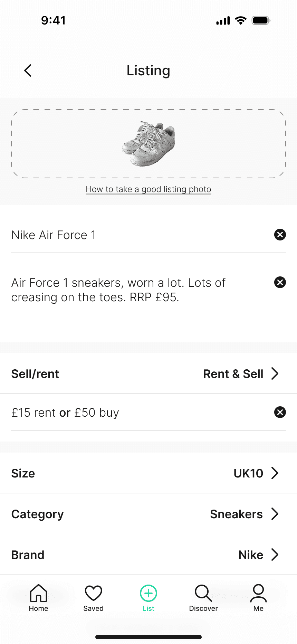The image size is (297, 644).
Task: Open the Brand chevron next to Nike
Action: (x=275, y=555)
